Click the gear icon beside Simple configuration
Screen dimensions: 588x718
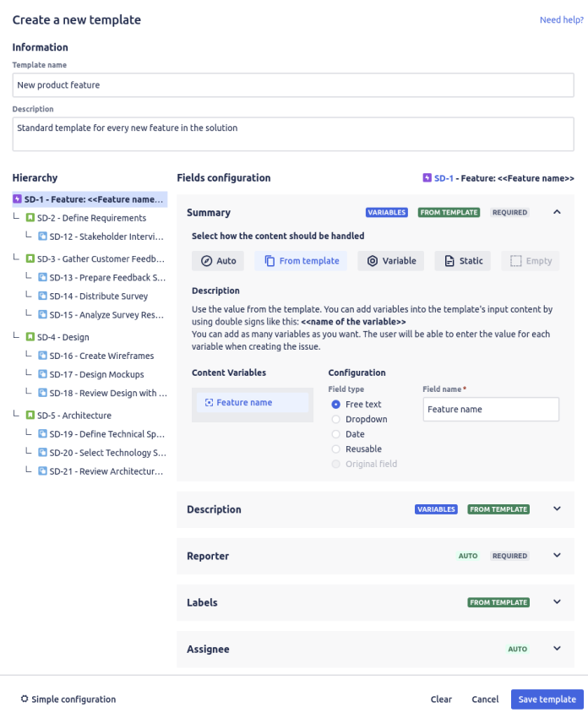(x=24, y=699)
